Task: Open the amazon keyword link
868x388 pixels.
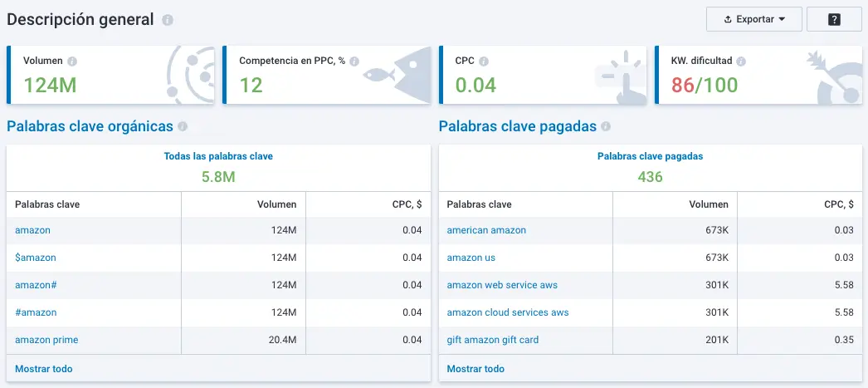Action: [32, 230]
